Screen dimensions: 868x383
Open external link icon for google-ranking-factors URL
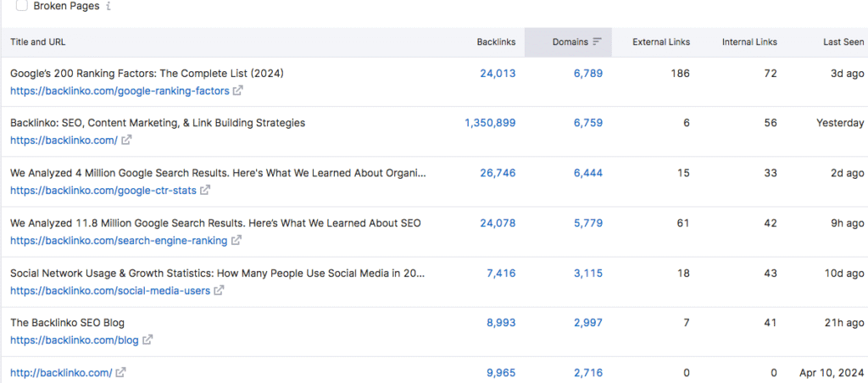tap(238, 91)
